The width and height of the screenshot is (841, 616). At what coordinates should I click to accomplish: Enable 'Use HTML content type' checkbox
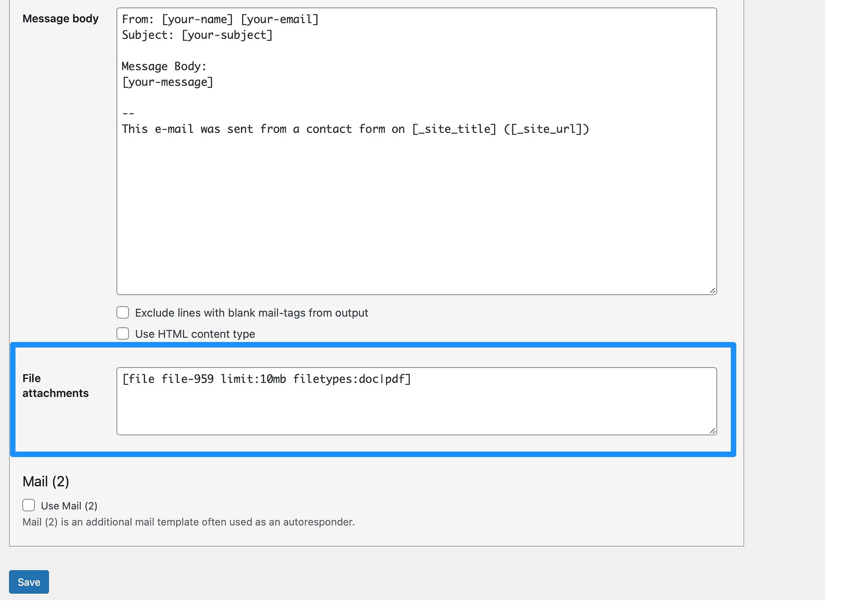(x=122, y=334)
